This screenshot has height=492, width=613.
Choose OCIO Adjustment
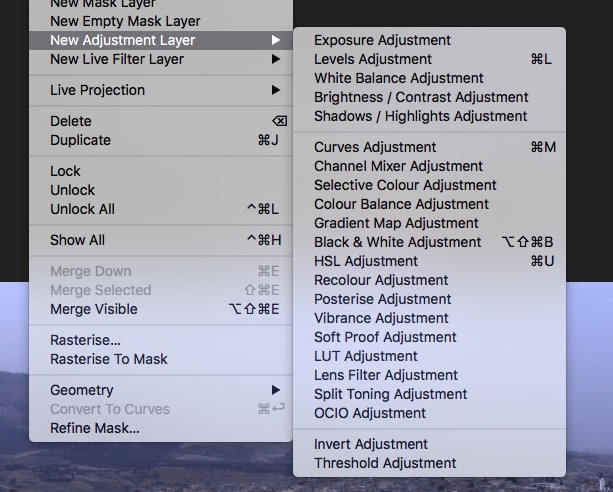(x=429, y=413)
